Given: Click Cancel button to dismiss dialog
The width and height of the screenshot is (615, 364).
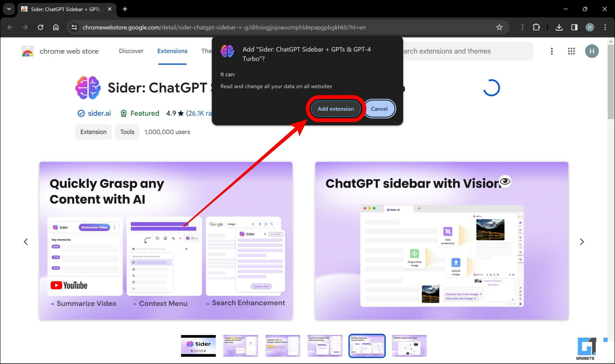Looking at the screenshot, I should [379, 108].
